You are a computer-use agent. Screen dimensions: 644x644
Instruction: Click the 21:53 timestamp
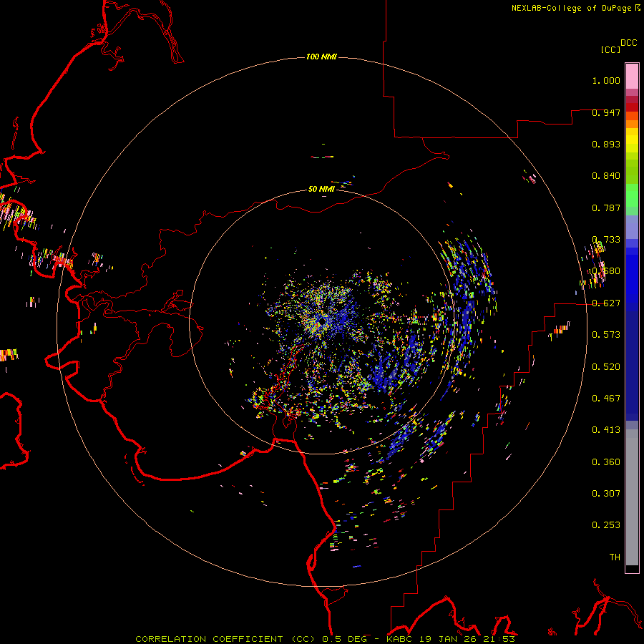pyautogui.click(x=499, y=639)
